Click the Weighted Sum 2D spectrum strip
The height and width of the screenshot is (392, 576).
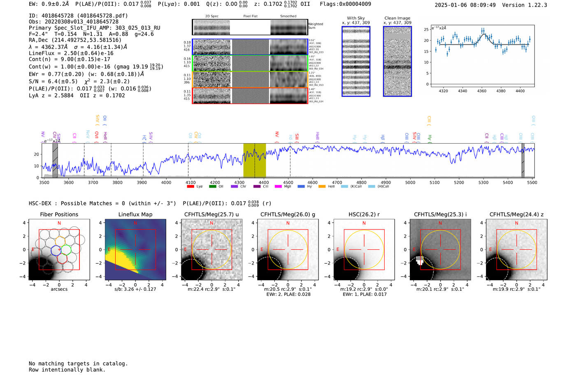coord(250,27)
